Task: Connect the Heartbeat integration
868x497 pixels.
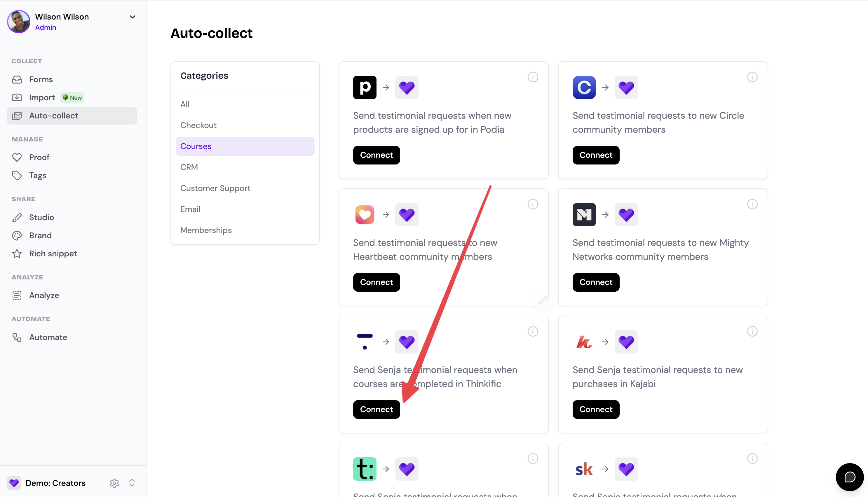Action: tap(376, 282)
